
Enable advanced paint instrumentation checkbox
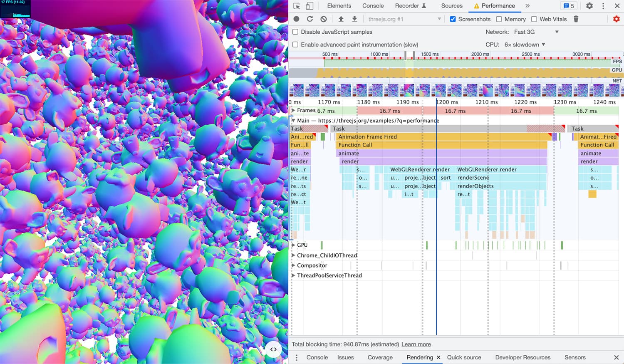[x=295, y=45]
